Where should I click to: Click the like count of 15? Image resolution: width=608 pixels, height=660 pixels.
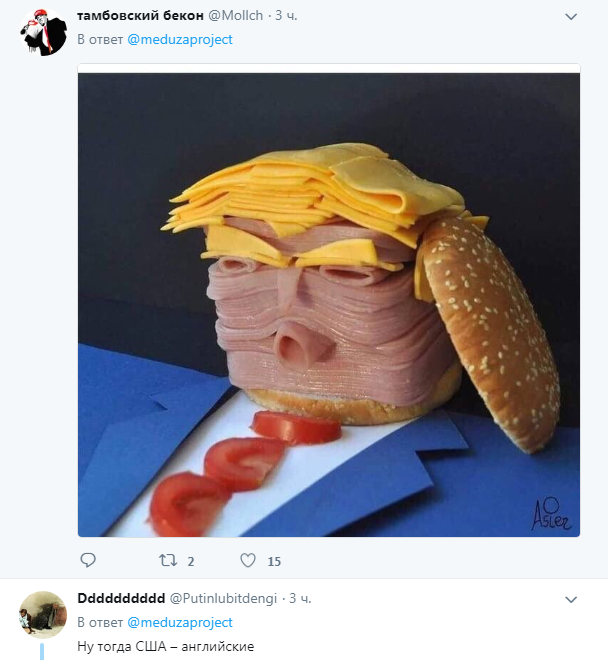click(x=274, y=561)
